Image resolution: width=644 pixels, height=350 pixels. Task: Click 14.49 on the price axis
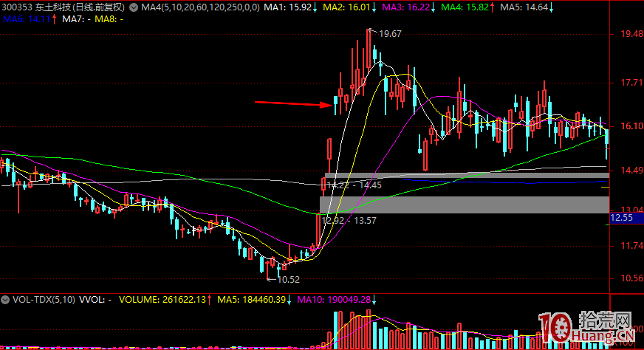point(631,171)
